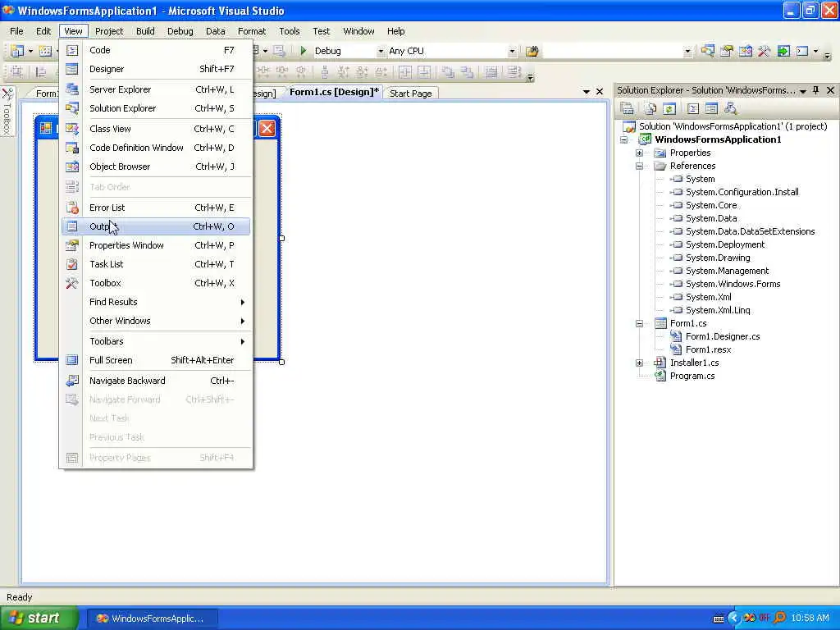
Task: Click the Properties Window toolbar icon
Action: 727,51
